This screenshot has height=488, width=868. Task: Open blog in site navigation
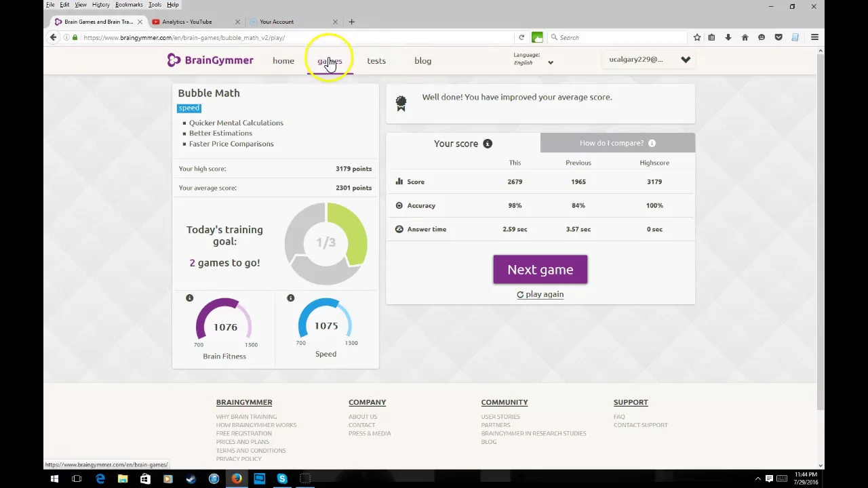click(x=422, y=60)
